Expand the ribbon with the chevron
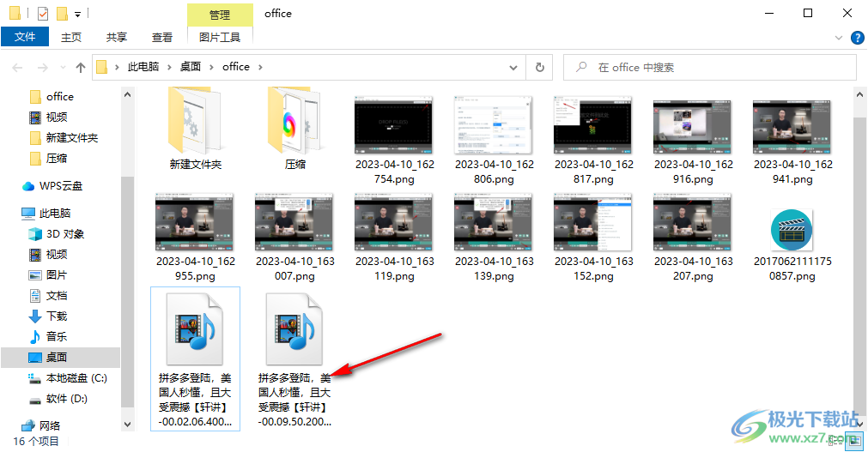 click(838, 38)
